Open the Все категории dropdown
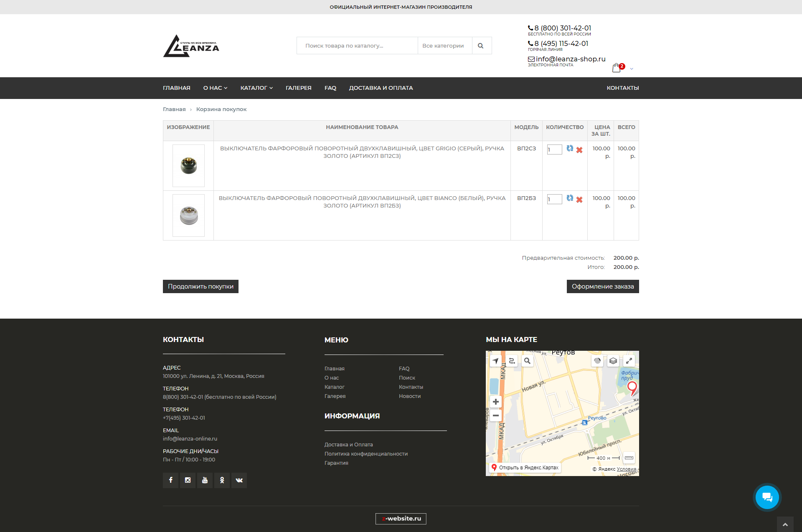802x532 pixels. pyautogui.click(x=444, y=45)
